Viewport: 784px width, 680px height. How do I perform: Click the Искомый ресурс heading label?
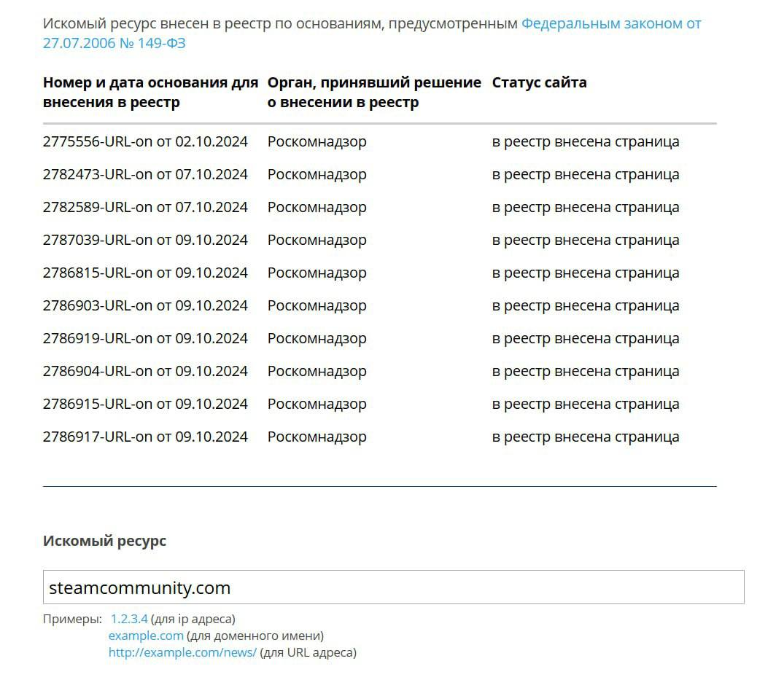tap(104, 541)
